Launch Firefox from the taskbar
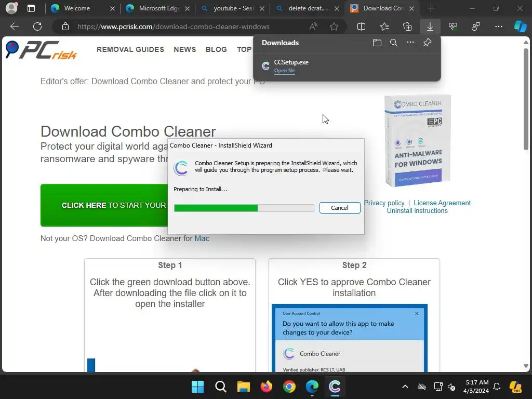Image resolution: width=532 pixels, height=399 pixels. [267, 387]
